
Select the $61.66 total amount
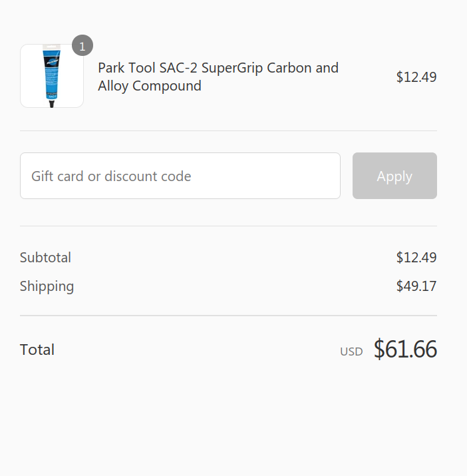point(404,350)
